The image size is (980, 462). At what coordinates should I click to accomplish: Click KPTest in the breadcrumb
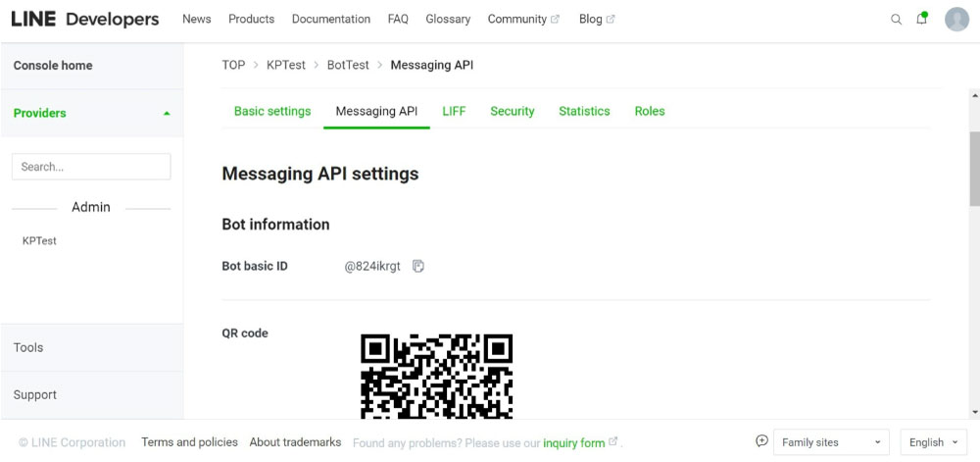pyautogui.click(x=286, y=65)
